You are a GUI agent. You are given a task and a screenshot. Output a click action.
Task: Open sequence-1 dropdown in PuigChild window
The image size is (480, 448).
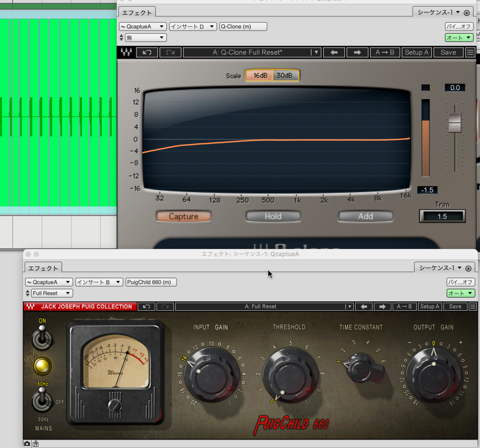pyautogui.click(x=440, y=268)
